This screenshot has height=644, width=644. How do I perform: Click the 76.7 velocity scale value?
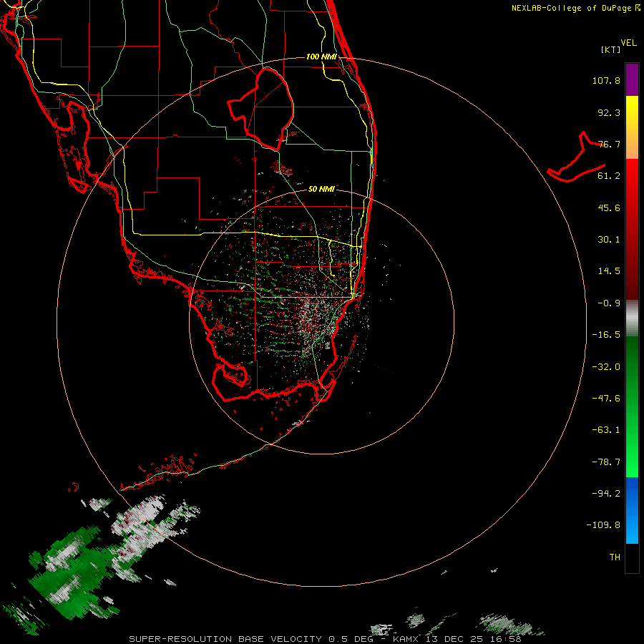click(x=609, y=144)
